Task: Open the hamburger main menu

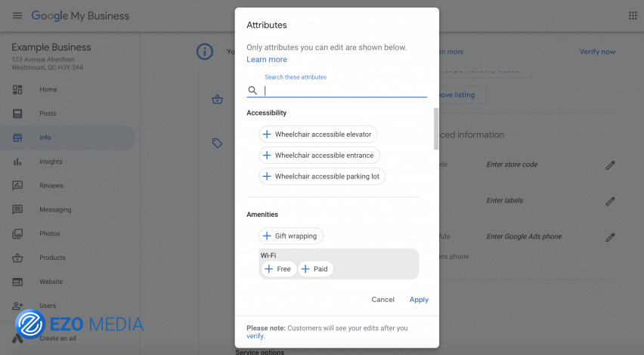Action: 17,16
